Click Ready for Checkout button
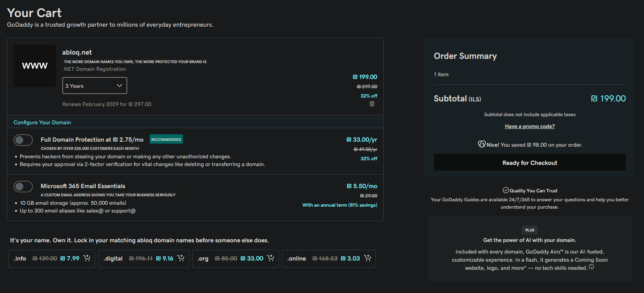The image size is (644, 293). 530,163
